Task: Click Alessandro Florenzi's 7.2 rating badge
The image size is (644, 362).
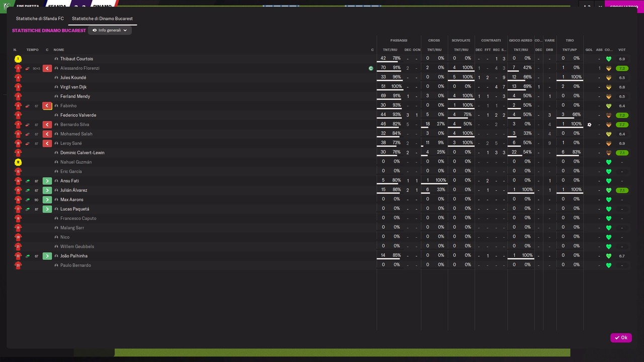Action: 622,68
